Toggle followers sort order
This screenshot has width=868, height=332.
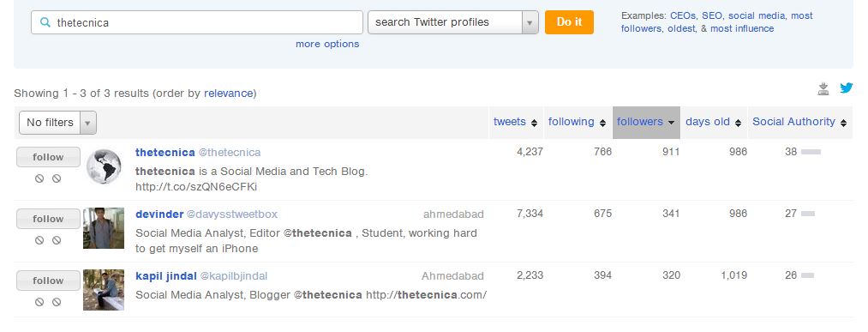point(646,122)
